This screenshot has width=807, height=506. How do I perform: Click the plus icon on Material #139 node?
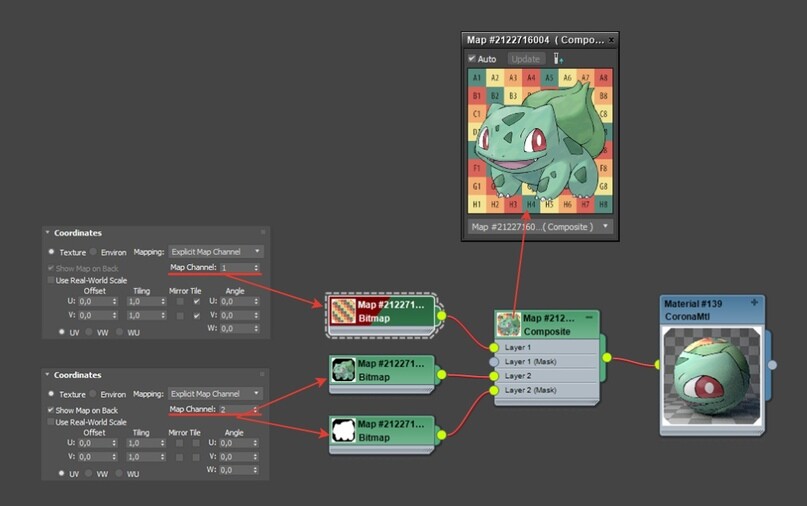tap(755, 303)
